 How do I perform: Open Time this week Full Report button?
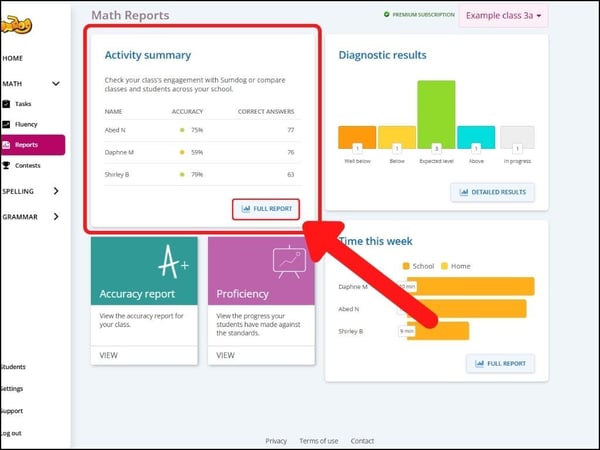500,364
